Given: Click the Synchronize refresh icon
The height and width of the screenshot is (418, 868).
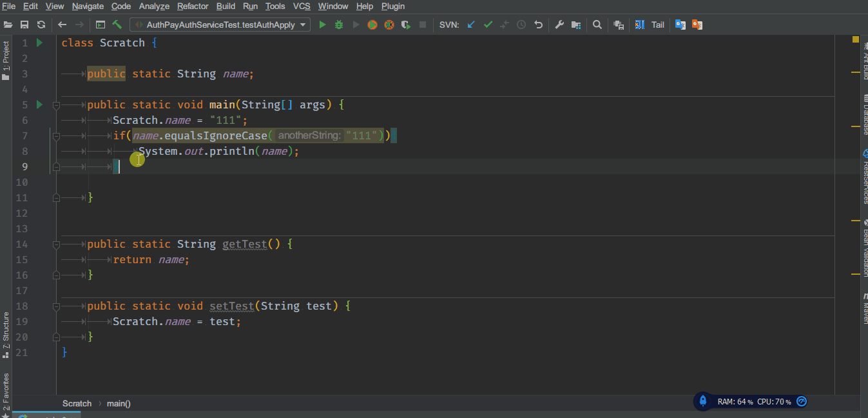Looking at the screenshot, I should pos(41,25).
